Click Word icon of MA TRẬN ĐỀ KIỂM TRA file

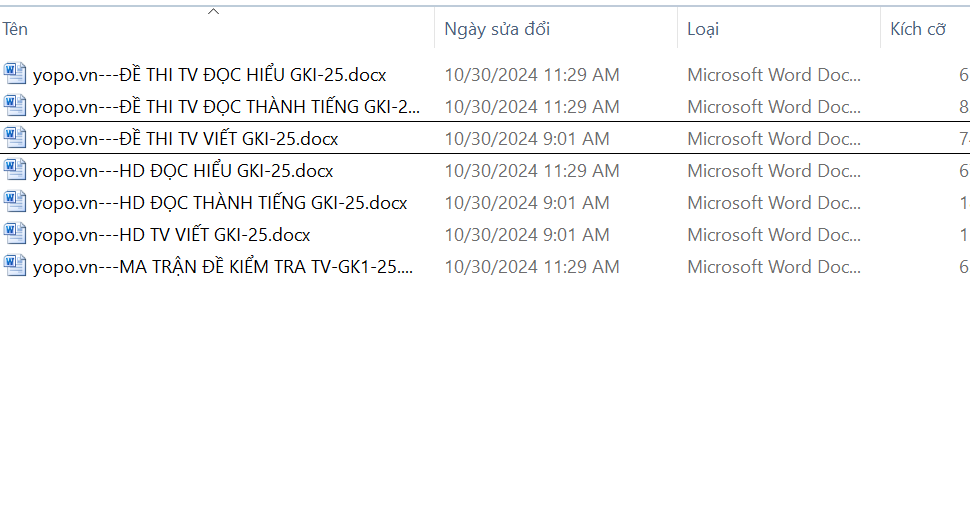[15, 265]
